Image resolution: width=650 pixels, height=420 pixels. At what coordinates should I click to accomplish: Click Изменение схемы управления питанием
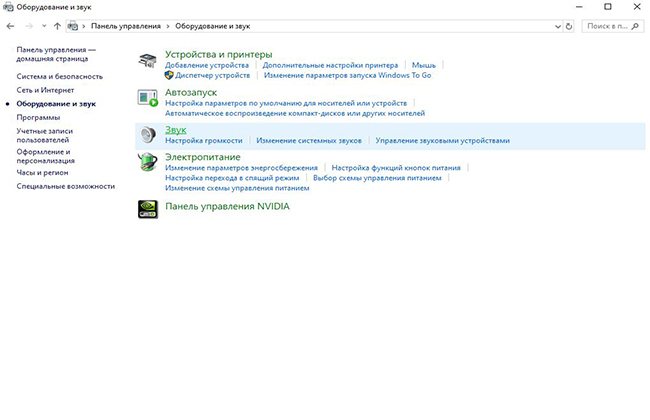(237, 188)
